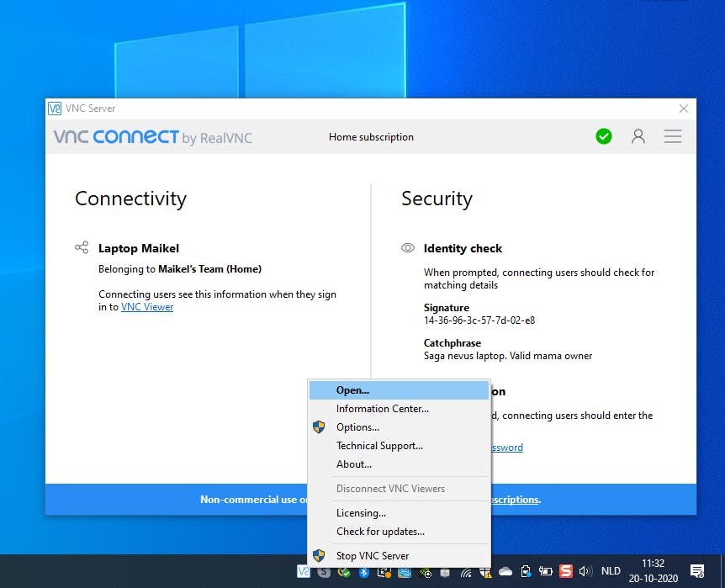Choose Licensing... in the context menu
The height and width of the screenshot is (588, 725).
(399, 512)
